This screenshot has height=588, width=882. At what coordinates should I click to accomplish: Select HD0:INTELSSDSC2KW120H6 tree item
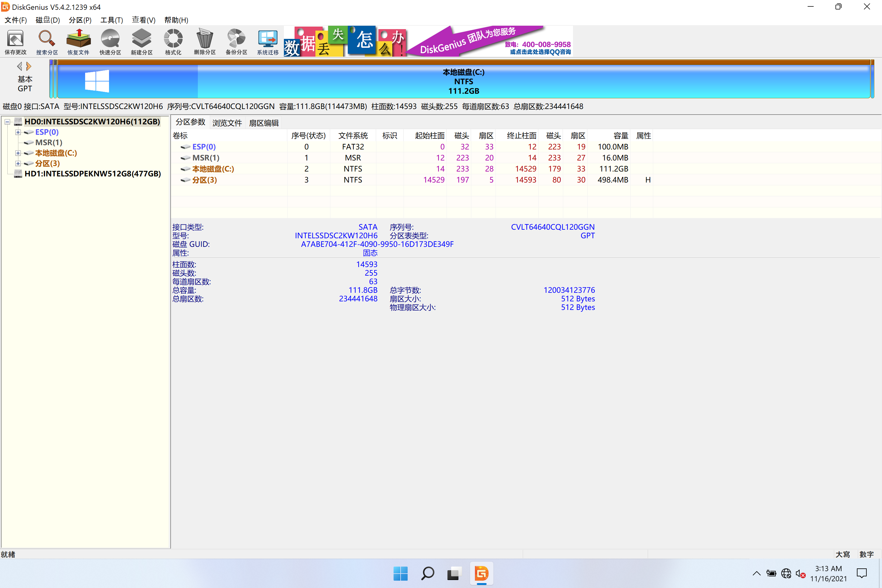pos(92,122)
